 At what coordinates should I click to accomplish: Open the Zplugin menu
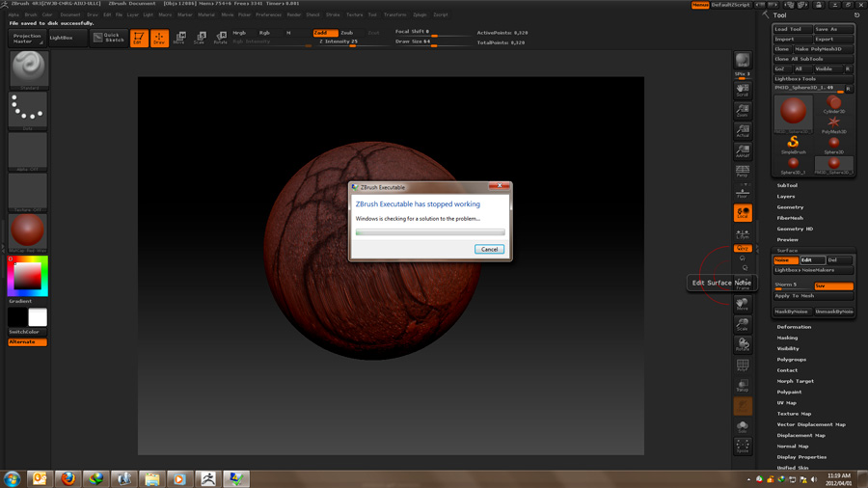coord(420,14)
